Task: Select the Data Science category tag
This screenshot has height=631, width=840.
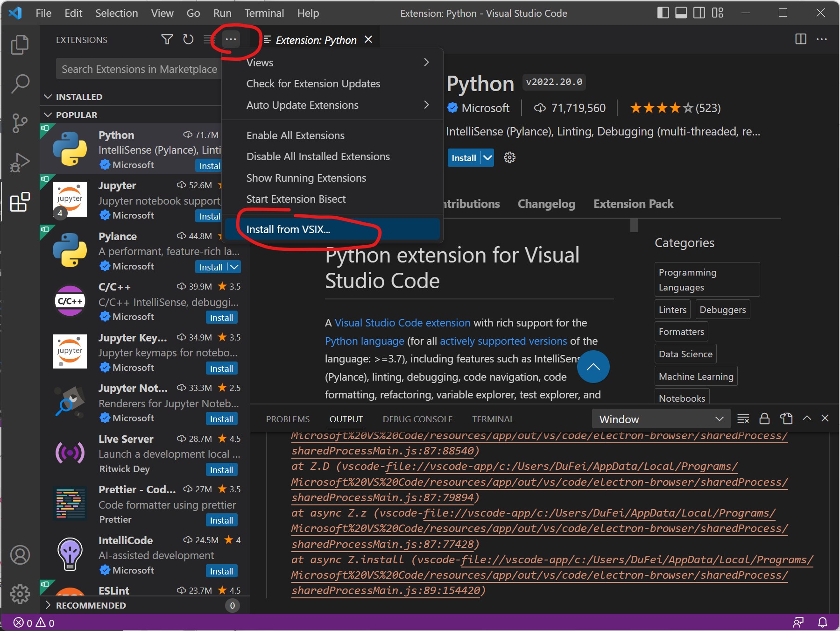Action: 685,354
